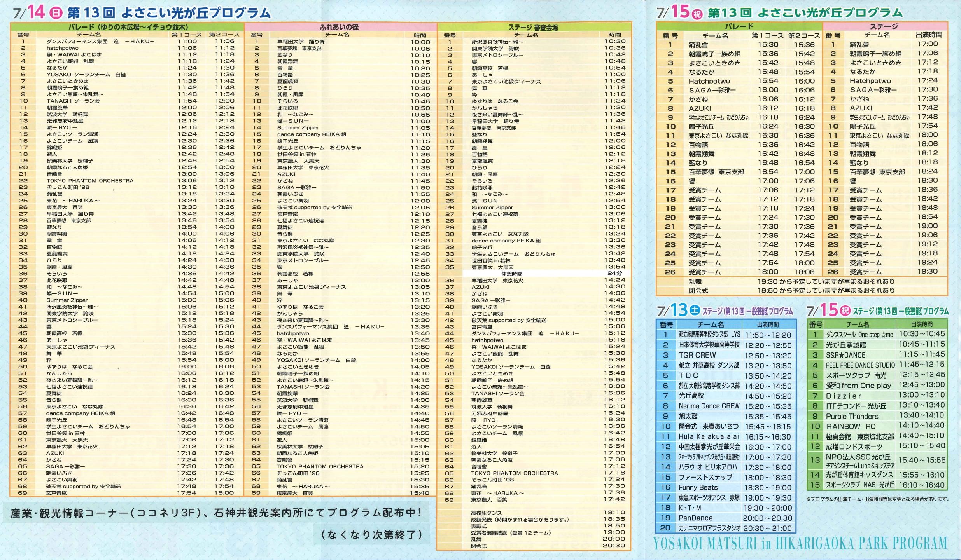Click the 20:30 closing ceremony time
Image resolution: width=961 pixels, height=560 pixels.
coord(614,546)
